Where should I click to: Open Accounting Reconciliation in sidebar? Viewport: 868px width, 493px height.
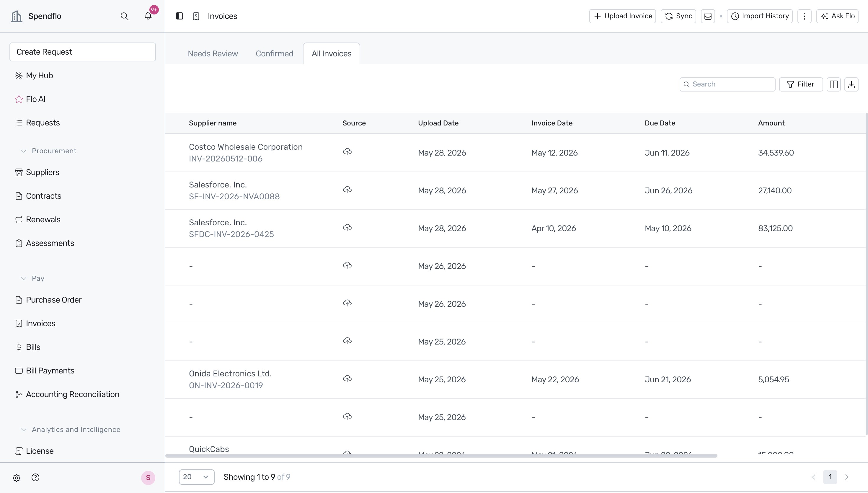point(72,394)
